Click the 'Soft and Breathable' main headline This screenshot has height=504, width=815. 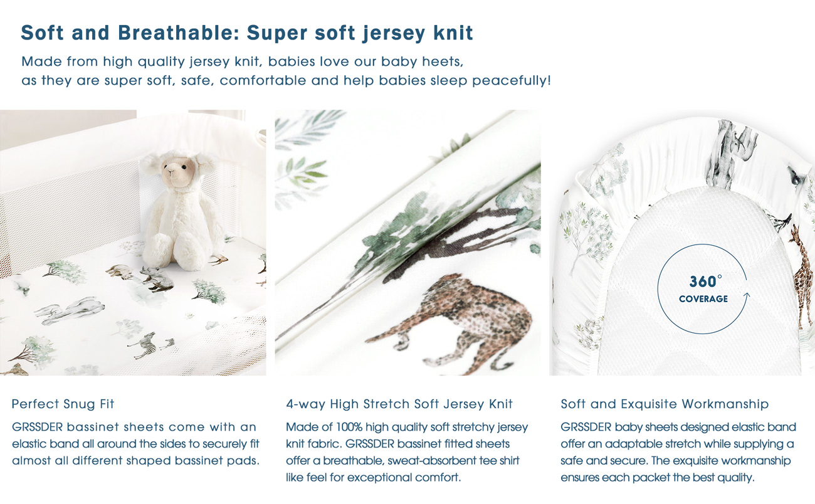tap(247, 33)
